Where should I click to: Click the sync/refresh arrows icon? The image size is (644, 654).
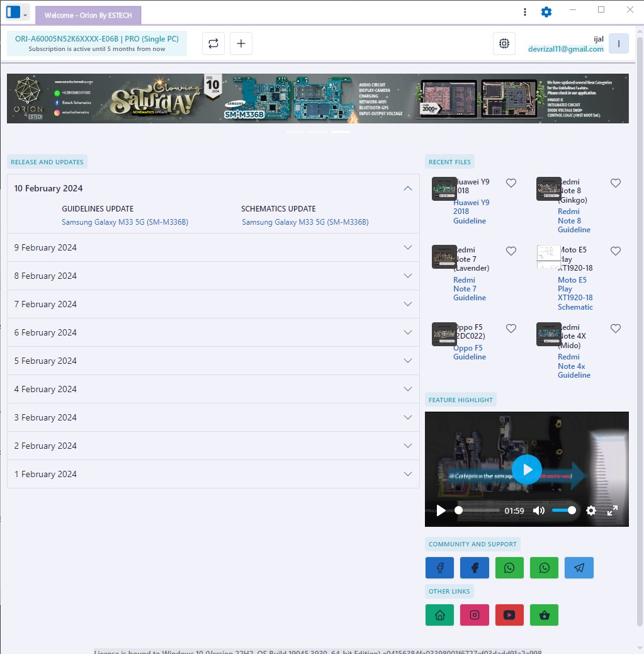pos(213,43)
